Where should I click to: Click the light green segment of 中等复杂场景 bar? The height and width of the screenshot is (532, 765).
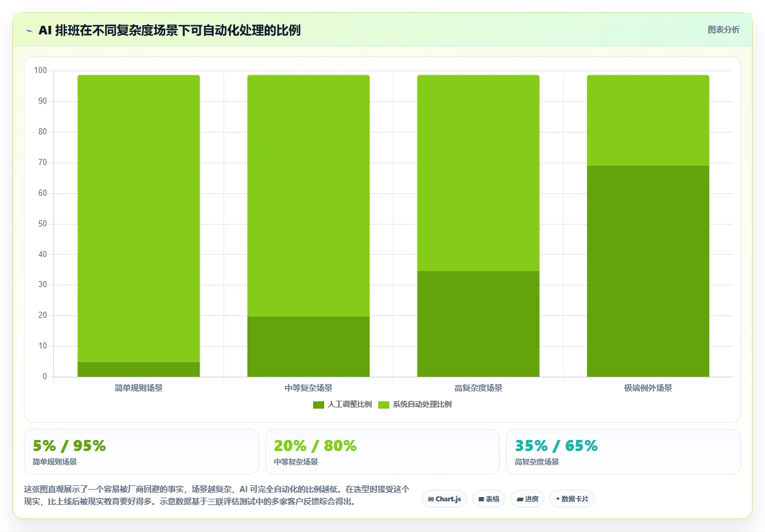(308, 196)
